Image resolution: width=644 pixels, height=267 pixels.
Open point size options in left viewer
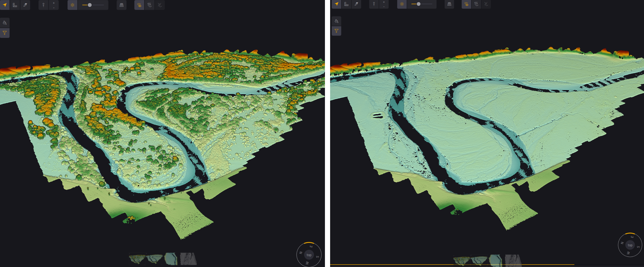(x=44, y=5)
